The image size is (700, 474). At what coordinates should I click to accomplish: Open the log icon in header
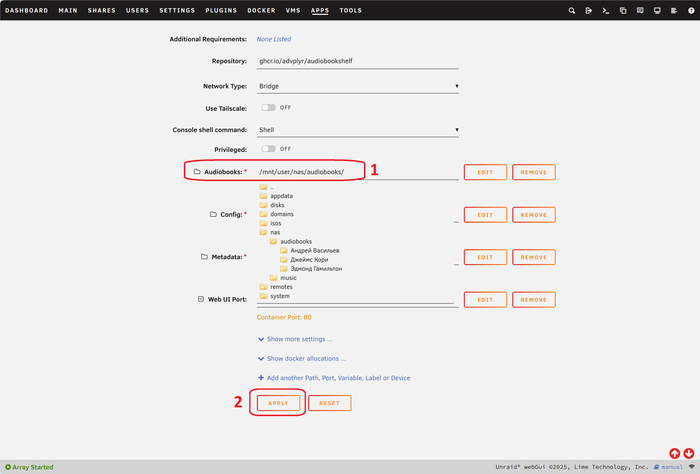point(674,10)
